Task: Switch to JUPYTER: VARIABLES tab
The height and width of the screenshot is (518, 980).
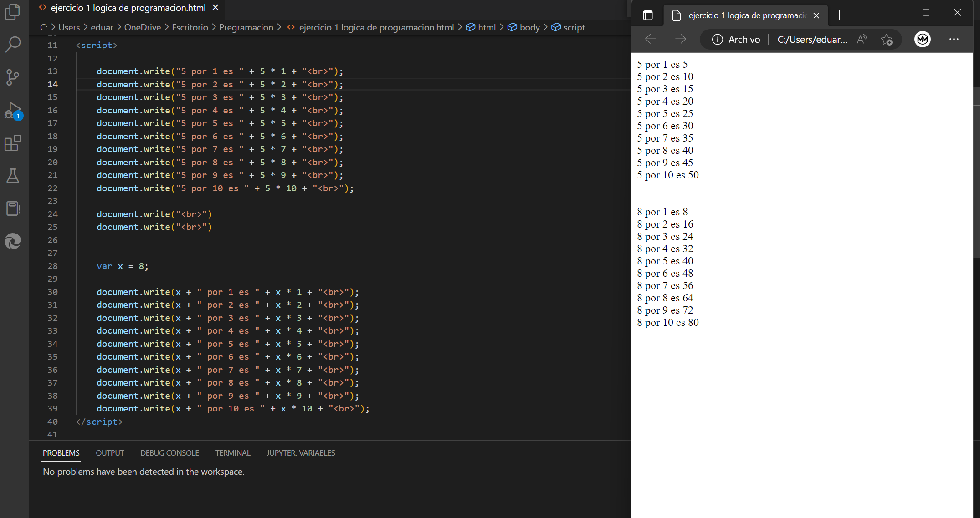Action: click(301, 453)
